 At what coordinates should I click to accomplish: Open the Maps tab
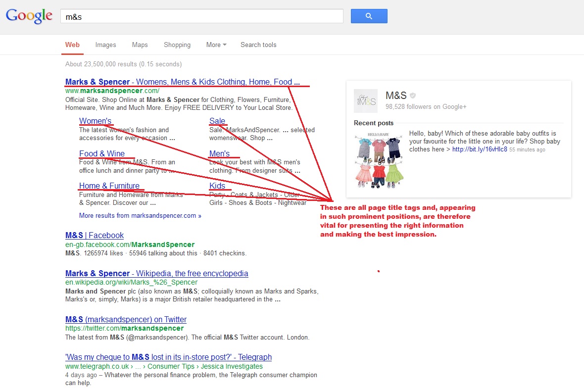(140, 45)
